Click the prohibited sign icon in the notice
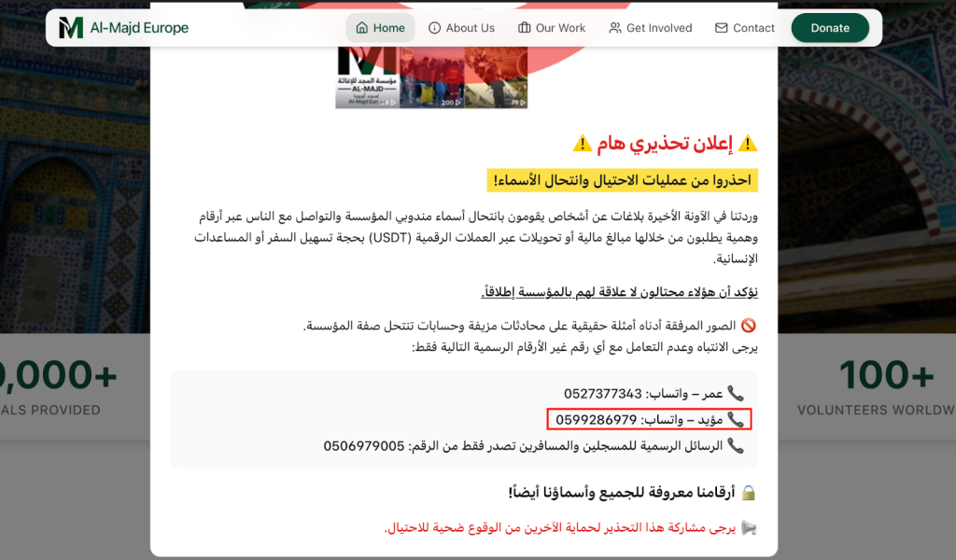Viewport: 956px width, 560px height. (x=748, y=326)
